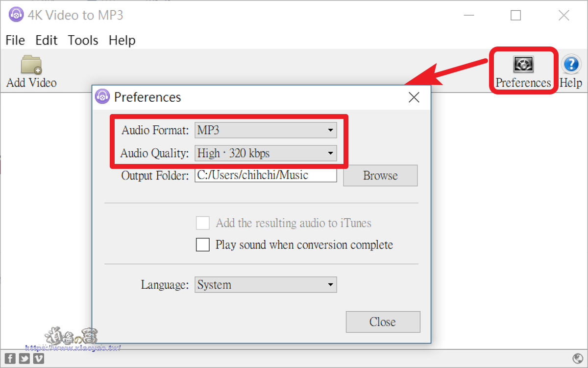Click the Help question mark icon

(x=570, y=64)
